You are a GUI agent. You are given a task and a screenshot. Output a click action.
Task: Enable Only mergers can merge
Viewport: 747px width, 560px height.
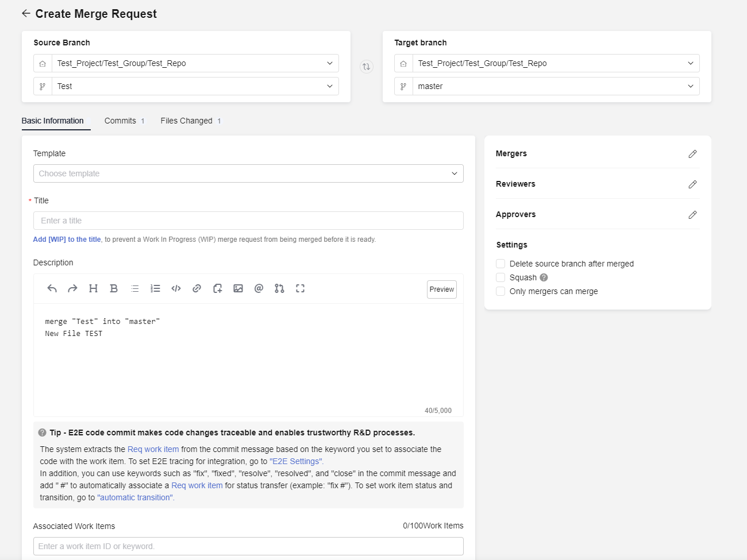pos(500,291)
